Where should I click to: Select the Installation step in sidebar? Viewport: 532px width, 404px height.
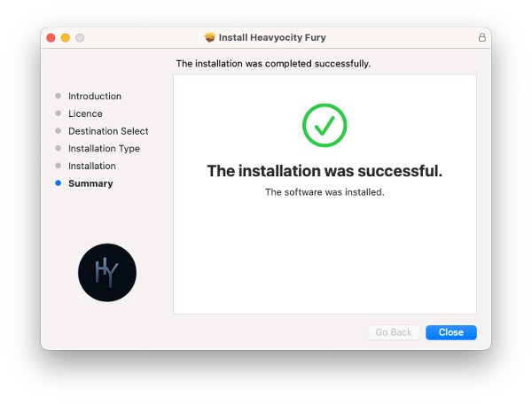click(x=92, y=166)
